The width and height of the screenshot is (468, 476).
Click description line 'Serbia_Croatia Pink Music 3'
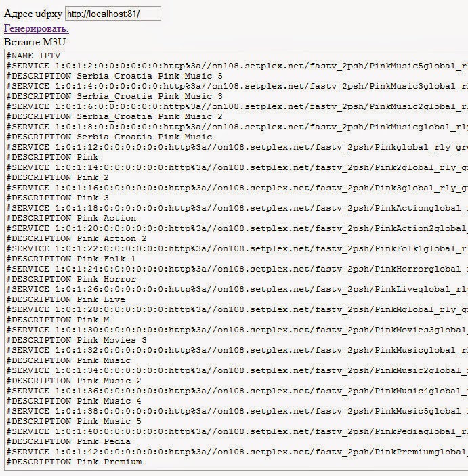(x=114, y=96)
